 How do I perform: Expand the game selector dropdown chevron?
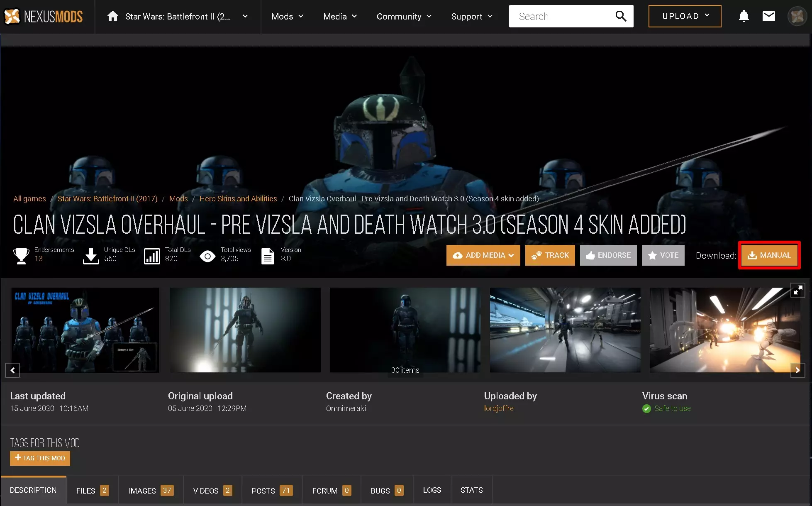[x=245, y=16]
